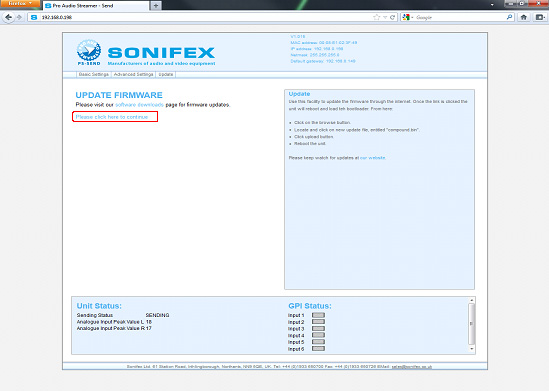Screen dimensions: 549x391
Task: Open the Firefox menu button
Action: [19, 4]
